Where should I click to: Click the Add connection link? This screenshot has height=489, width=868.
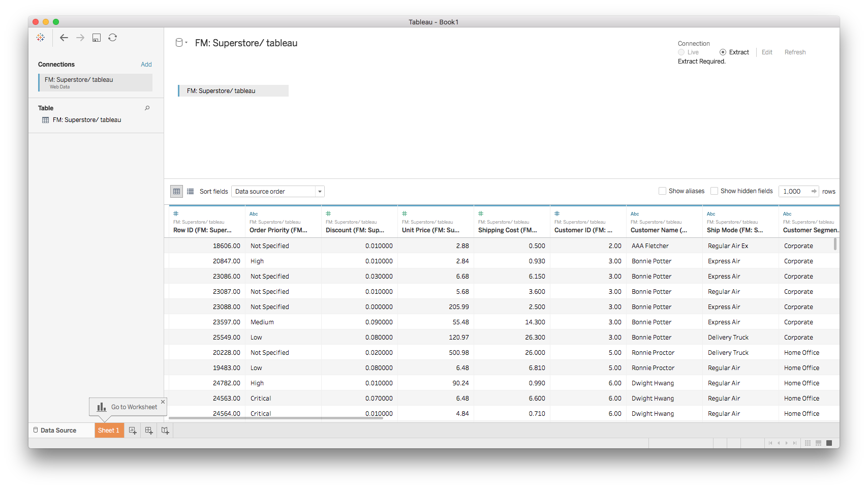[x=146, y=65]
